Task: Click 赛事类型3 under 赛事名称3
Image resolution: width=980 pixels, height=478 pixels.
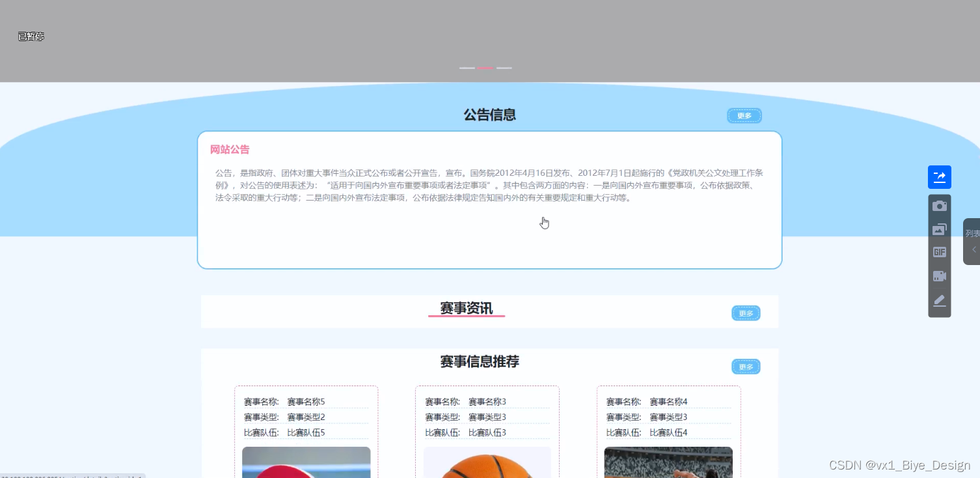Action: pos(487,417)
